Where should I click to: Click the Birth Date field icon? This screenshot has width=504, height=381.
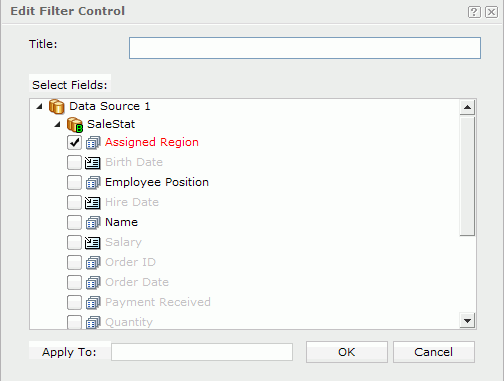click(x=92, y=162)
